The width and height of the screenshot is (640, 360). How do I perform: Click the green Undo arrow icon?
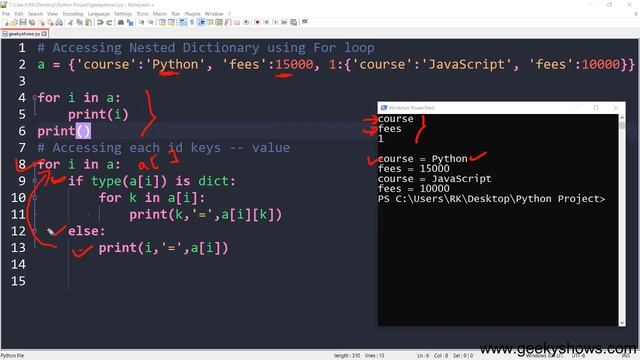pyautogui.click(x=100, y=22)
